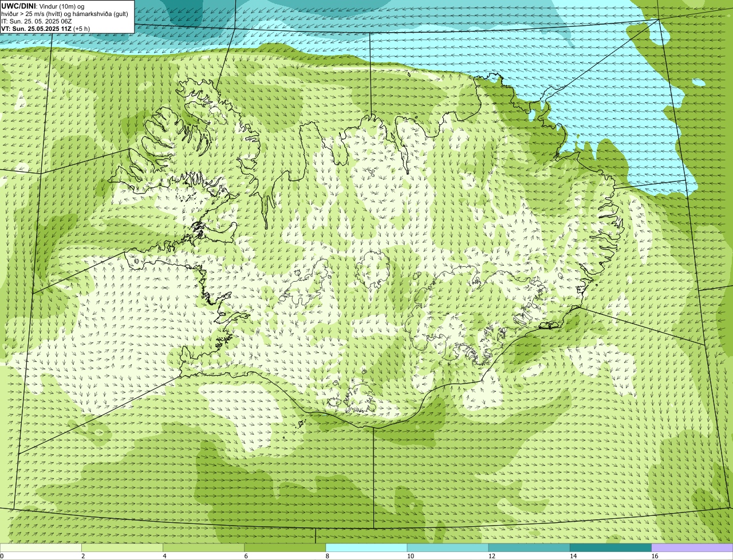The height and width of the screenshot is (560, 733).
Task: Click the 6–8 m/s dark green legend swatch
Action: [285, 548]
